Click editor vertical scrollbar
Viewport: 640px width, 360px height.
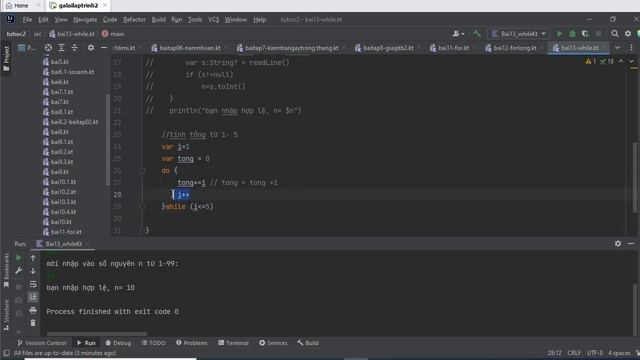[635, 178]
